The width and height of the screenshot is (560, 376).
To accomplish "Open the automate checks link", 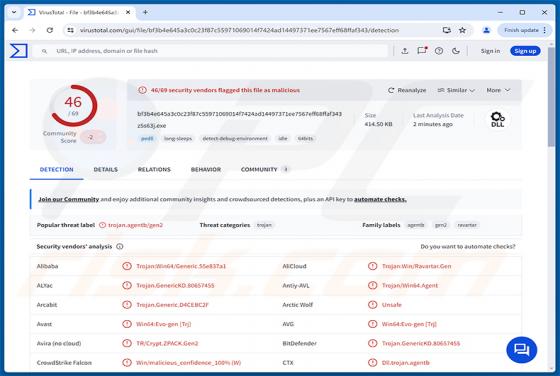I will point(380,200).
